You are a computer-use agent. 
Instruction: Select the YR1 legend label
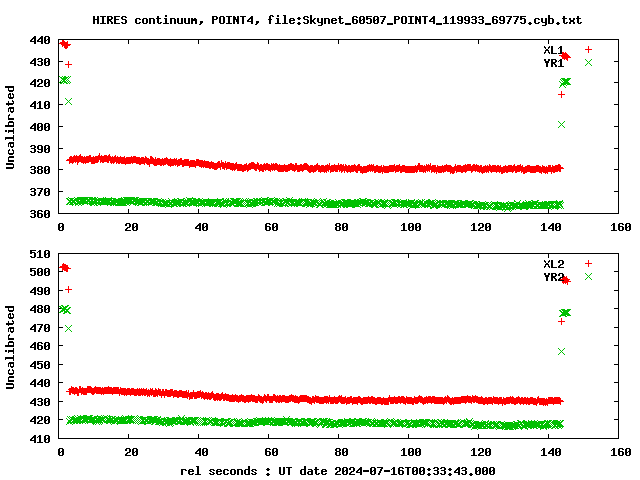tap(553, 63)
